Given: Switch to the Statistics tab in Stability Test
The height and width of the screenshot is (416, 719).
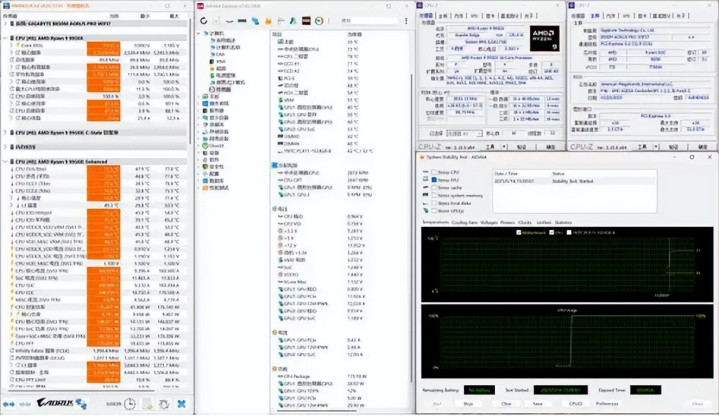Looking at the screenshot, I should click(x=564, y=222).
